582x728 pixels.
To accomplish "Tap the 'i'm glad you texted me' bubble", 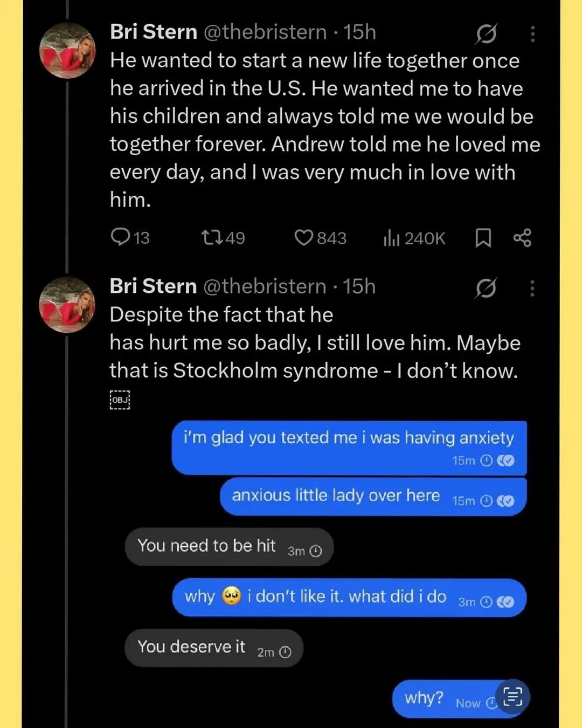I will click(x=349, y=448).
